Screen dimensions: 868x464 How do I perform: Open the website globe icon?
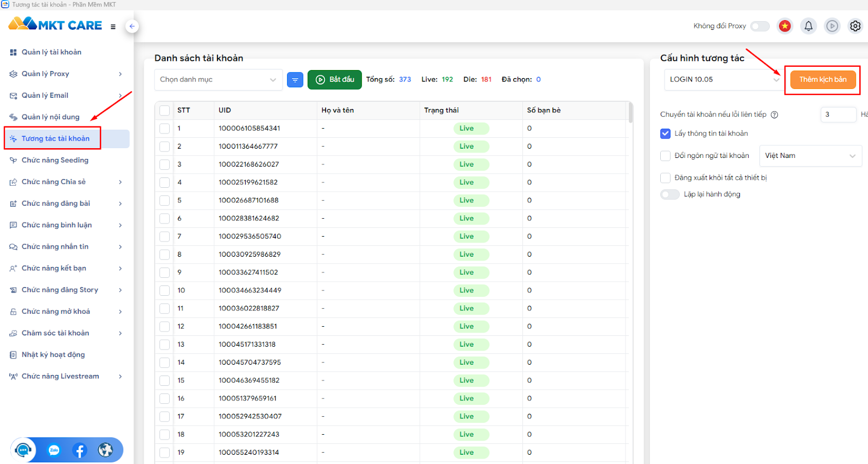pyautogui.click(x=106, y=450)
